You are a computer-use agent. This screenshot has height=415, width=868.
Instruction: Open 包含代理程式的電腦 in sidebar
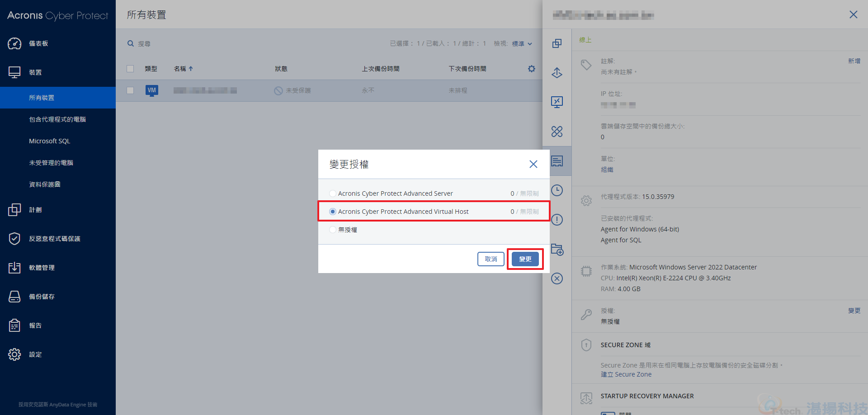pyautogui.click(x=58, y=119)
